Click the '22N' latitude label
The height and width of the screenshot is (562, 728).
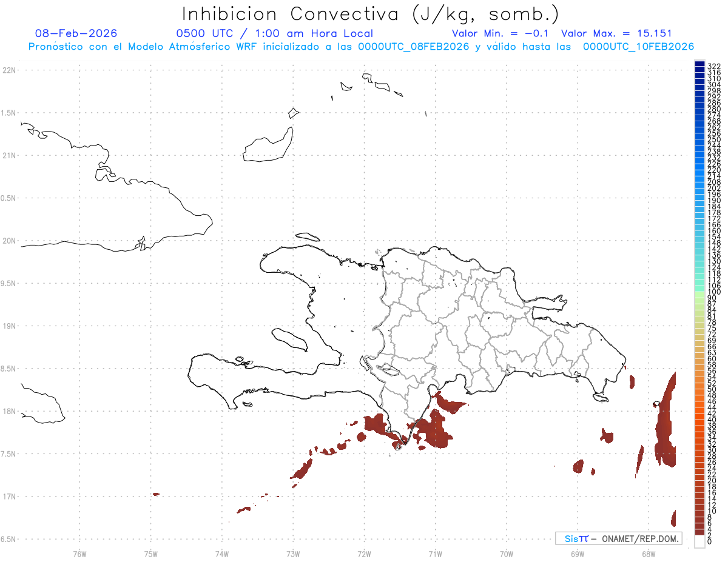point(9,70)
